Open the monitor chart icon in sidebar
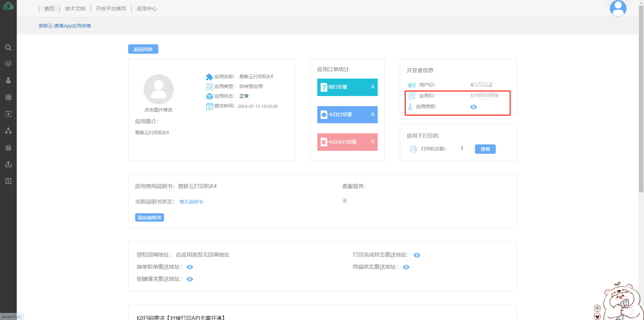This screenshot has width=644, height=320. tap(8, 64)
